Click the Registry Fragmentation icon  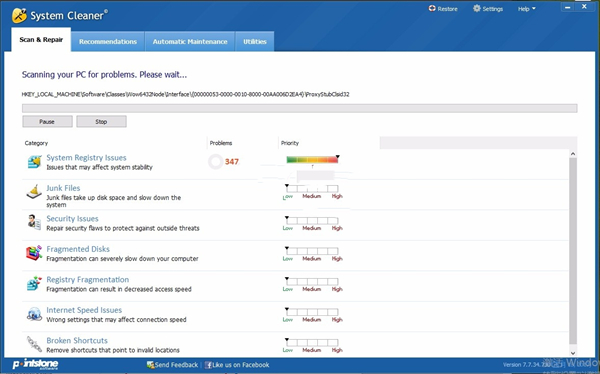[x=34, y=283]
